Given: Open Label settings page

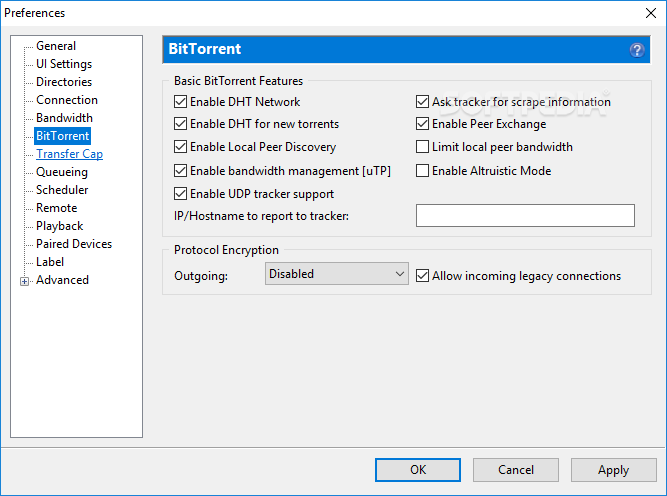Looking at the screenshot, I should 50,262.
